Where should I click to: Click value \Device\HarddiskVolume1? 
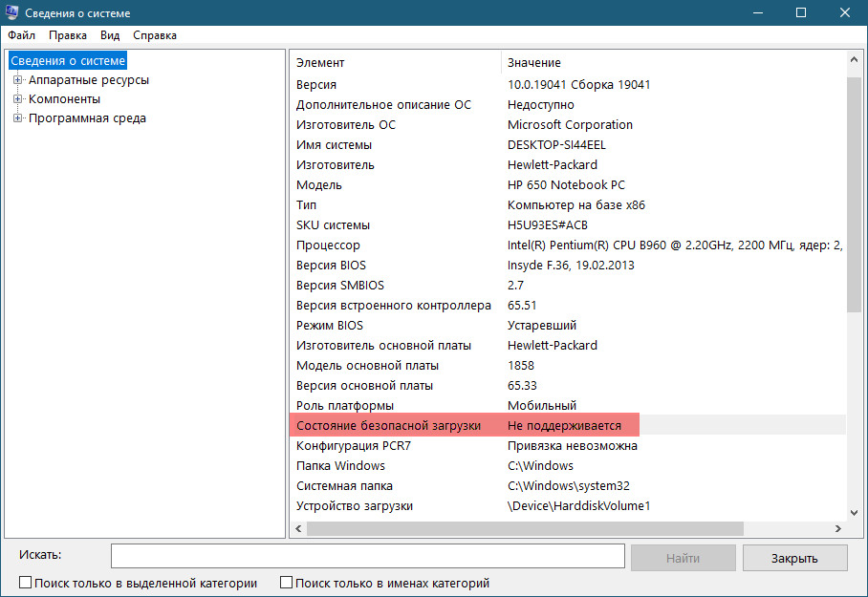[x=578, y=505]
